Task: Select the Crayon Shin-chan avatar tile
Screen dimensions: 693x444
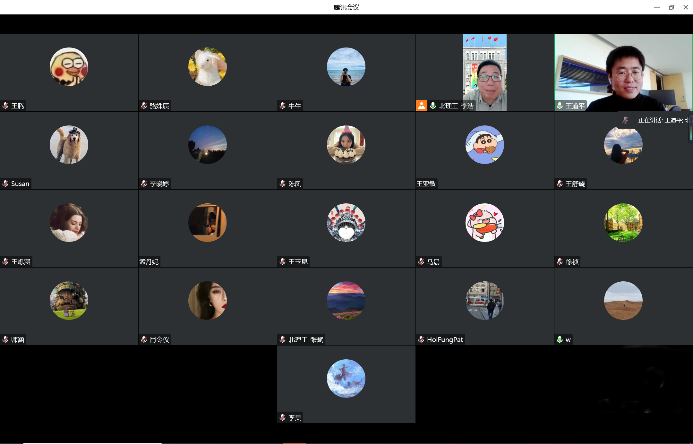Action: pos(484,144)
